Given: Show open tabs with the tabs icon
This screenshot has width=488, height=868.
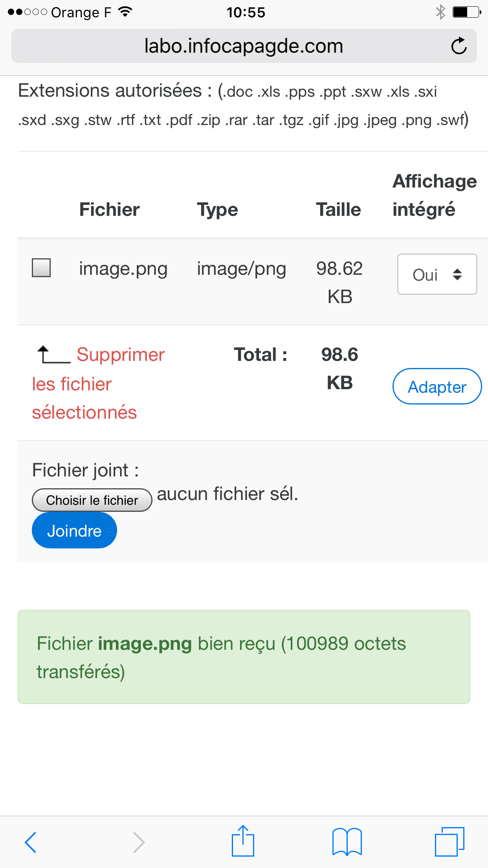Looking at the screenshot, I should (x=449, y=842).
